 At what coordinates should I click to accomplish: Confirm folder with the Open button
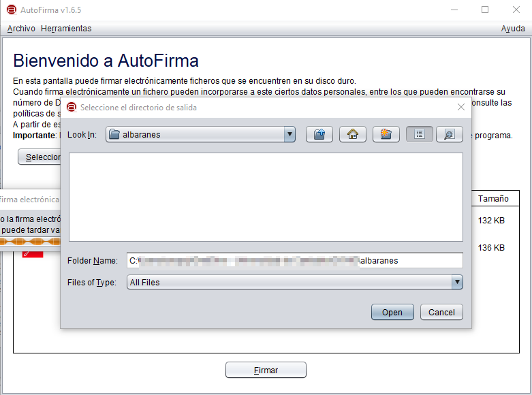[392, 312]
